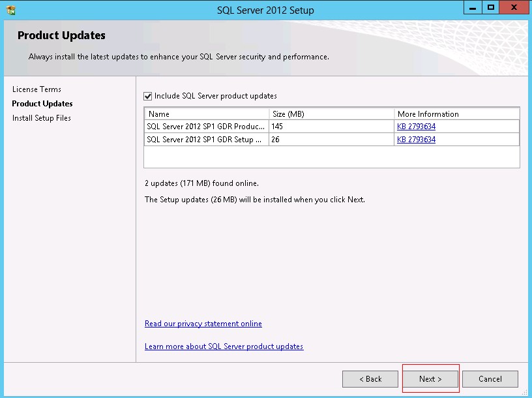
Task: Select the Product Updates step in sidebar
Action: coord(42,104)
